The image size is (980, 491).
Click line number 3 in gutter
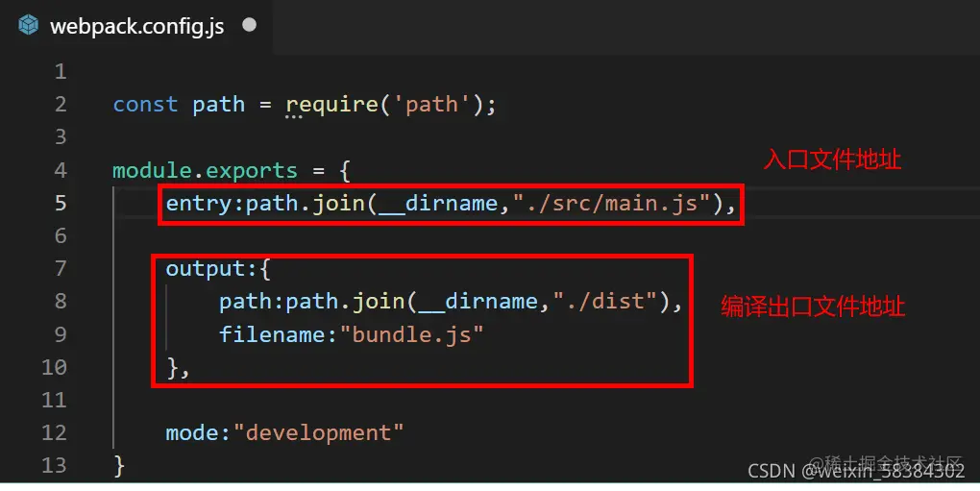pos(61,136)
